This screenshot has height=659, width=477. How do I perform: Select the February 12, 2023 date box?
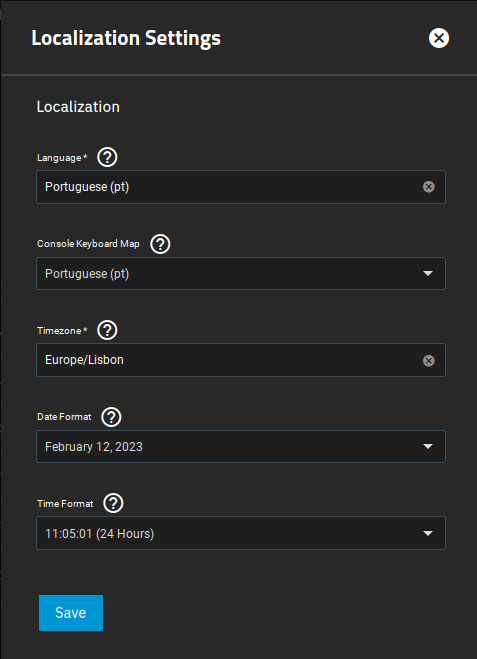point(241,446)
